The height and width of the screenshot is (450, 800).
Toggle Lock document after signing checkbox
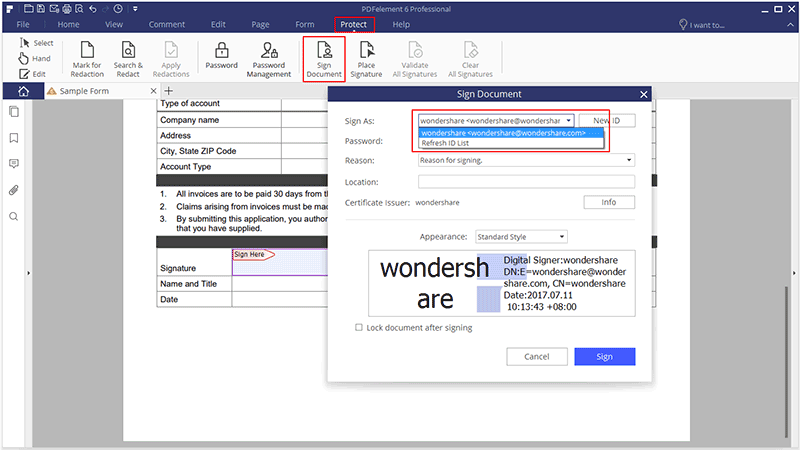click(359, 328)
